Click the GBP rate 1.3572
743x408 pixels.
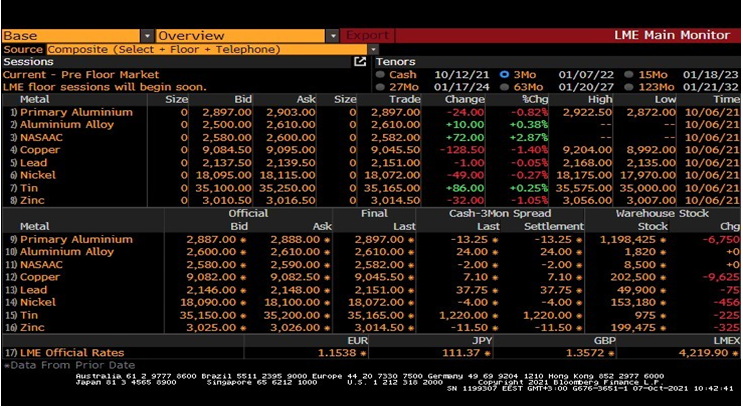click(586, 353)
